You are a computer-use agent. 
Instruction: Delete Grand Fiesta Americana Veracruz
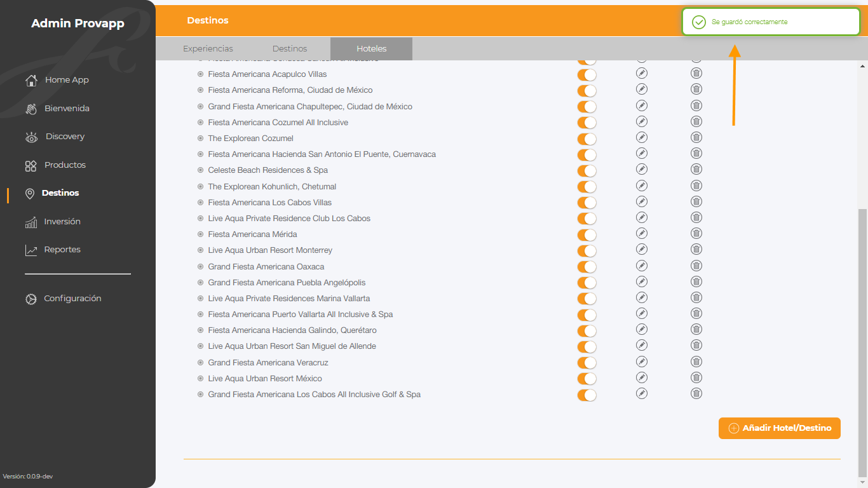(x=696, y=362)
